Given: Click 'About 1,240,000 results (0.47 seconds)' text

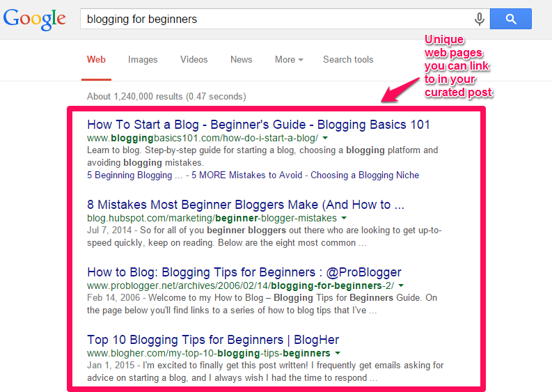Looking at the screenshot, I should (166, 97).
